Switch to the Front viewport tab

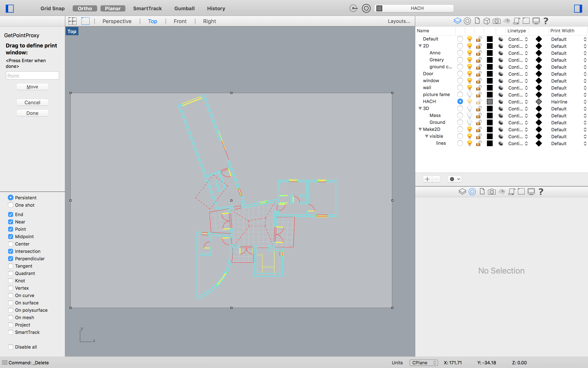(x=180, y=21)
